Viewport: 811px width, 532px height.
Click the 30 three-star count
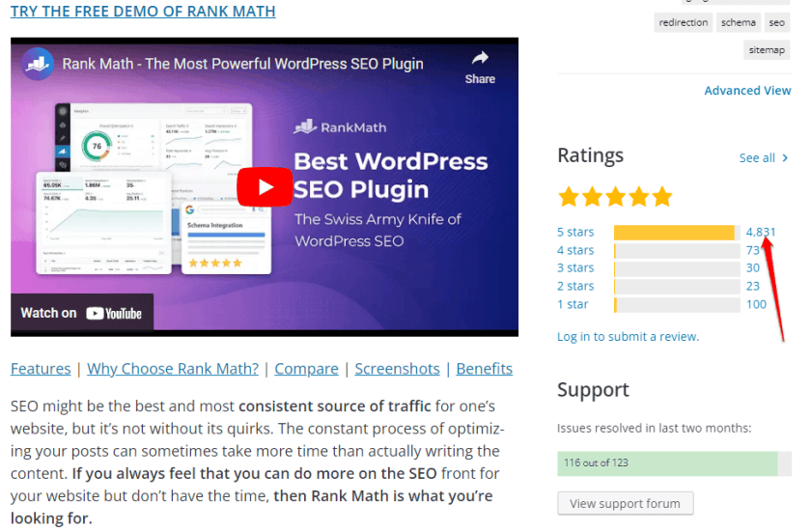(x=752, y=267)
